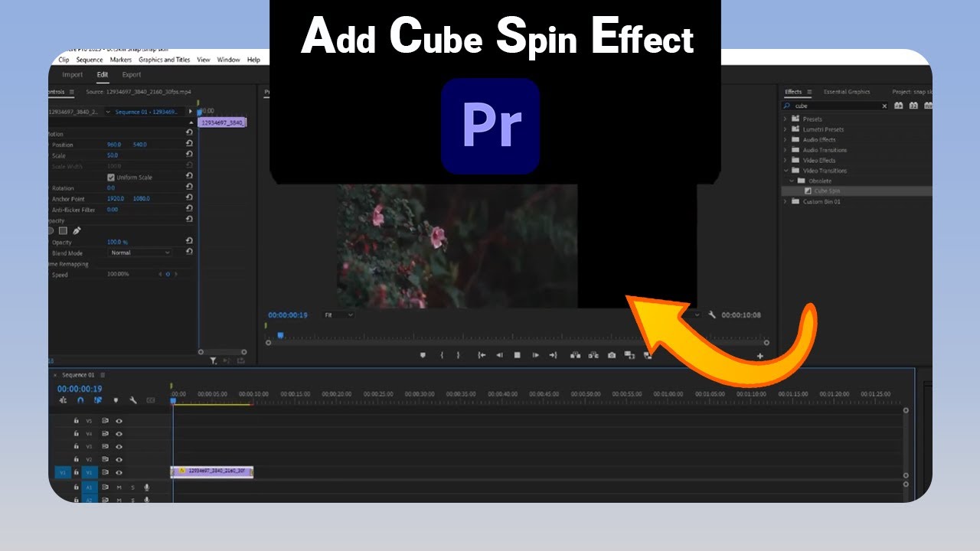
Task: Expand the Audio Effects folder
Action: pyautogui.click(x=785, y=139)
